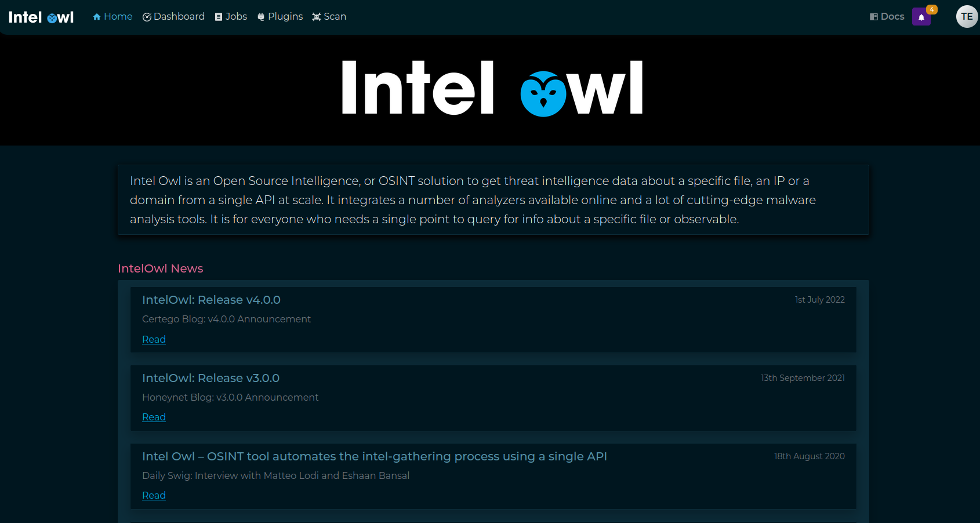This screenshot has width=980, height=523.
Task: Open the TE user avatar menu
Action: pyautogui.click(x=967, y=17)
